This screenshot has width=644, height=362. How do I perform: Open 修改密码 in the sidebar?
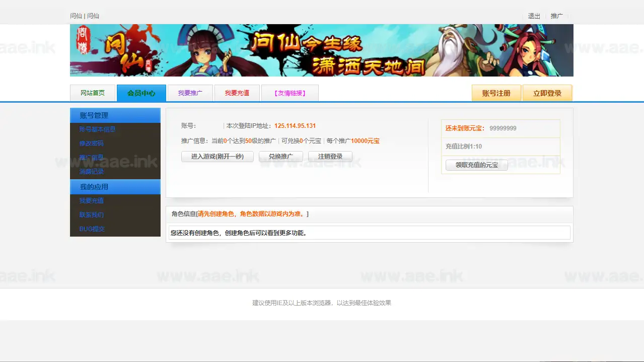pyautogui.click(x=91, y=143)
